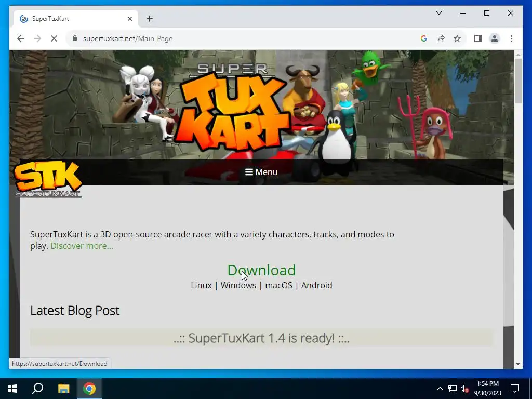Open the Chrome profile avatar menu

click(495, 38)
